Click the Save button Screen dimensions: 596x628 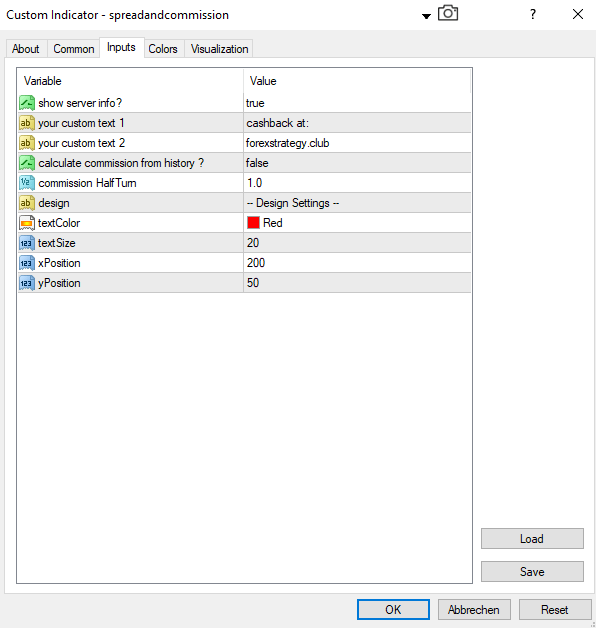click(x=532, y=572)
